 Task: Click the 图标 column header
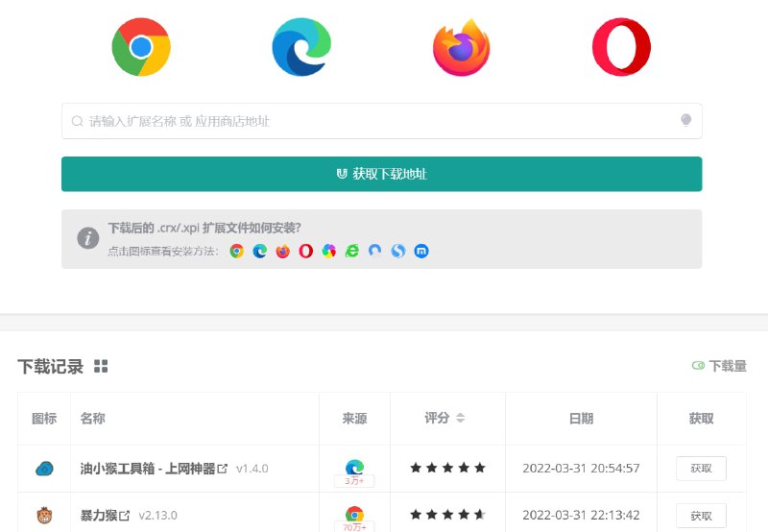click(x=44, y=419)
